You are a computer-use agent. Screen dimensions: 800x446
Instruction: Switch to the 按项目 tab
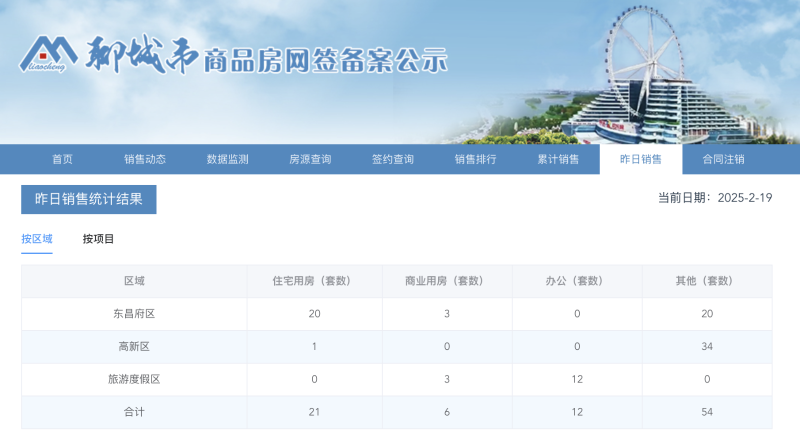pos(98,239)
